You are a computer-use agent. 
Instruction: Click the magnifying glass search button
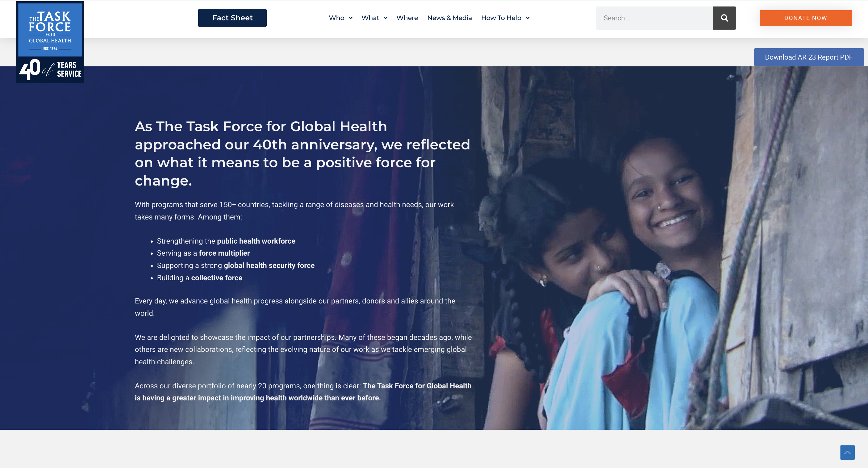[724, 18]
